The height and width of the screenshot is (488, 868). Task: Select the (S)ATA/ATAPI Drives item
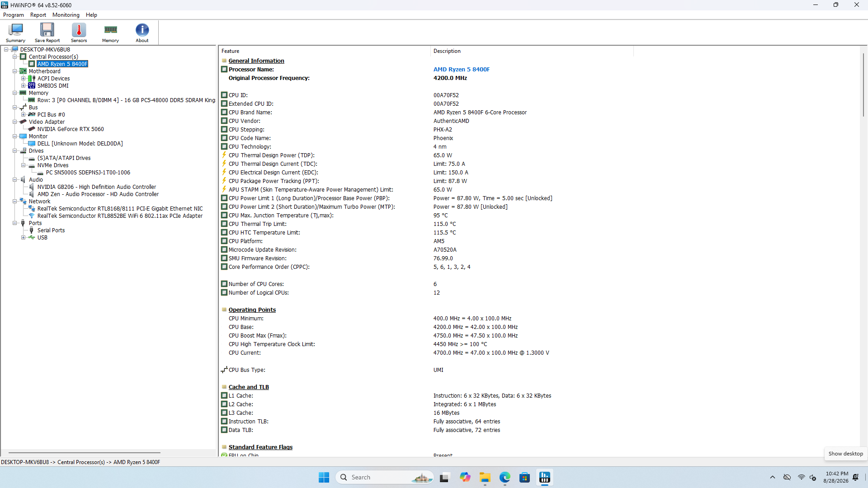pos(64,158)
